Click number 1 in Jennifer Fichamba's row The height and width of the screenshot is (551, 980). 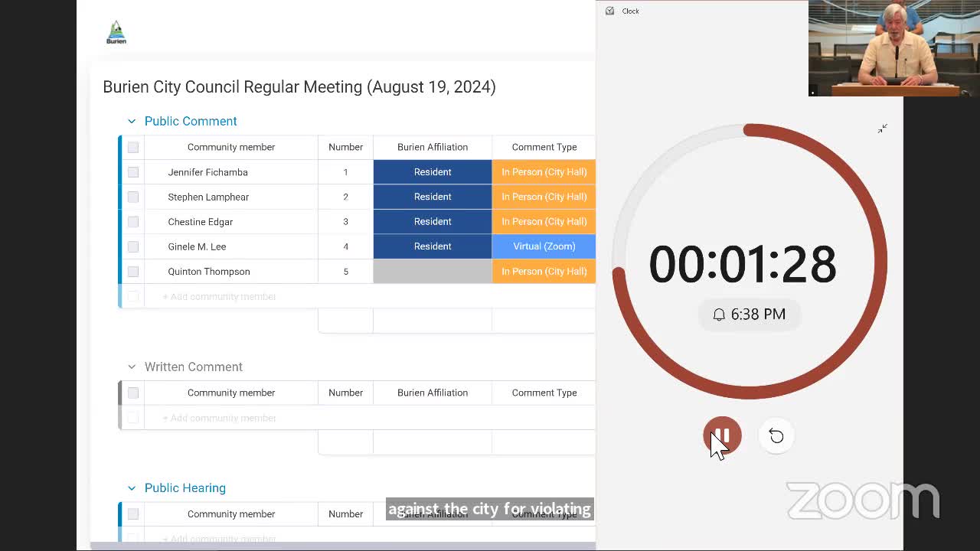tap(345, 172)
